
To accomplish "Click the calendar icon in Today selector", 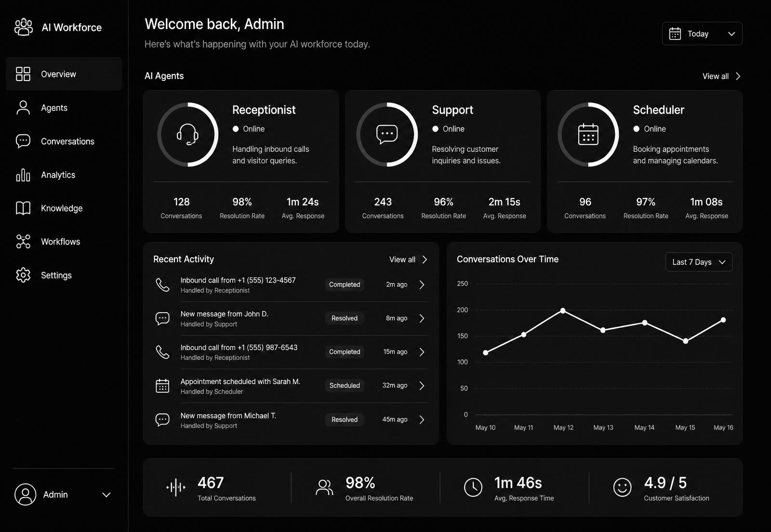I will click(675, 34).
